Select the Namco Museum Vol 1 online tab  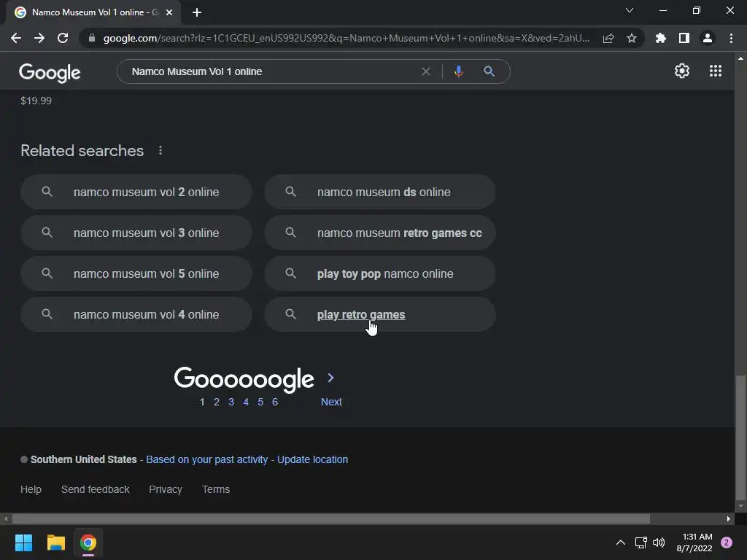click(x=93, y=12)
